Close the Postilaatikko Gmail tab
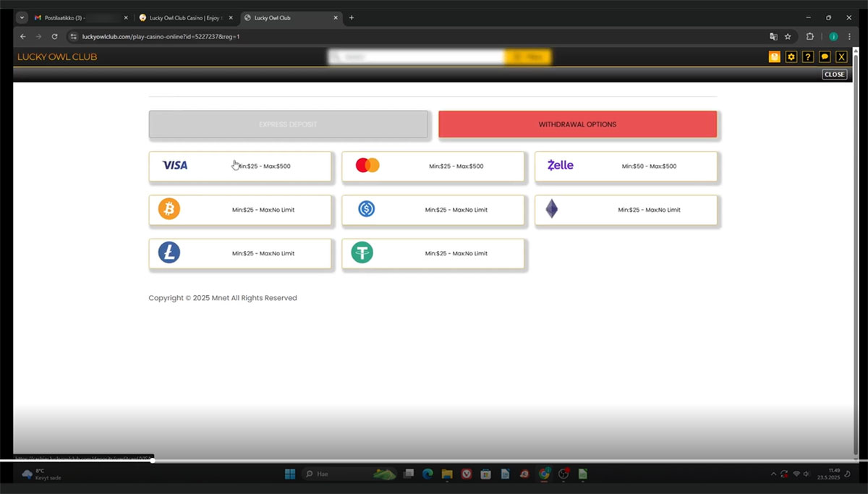The height and width of the screenshot is (494, 868). (x=126, y=17)
